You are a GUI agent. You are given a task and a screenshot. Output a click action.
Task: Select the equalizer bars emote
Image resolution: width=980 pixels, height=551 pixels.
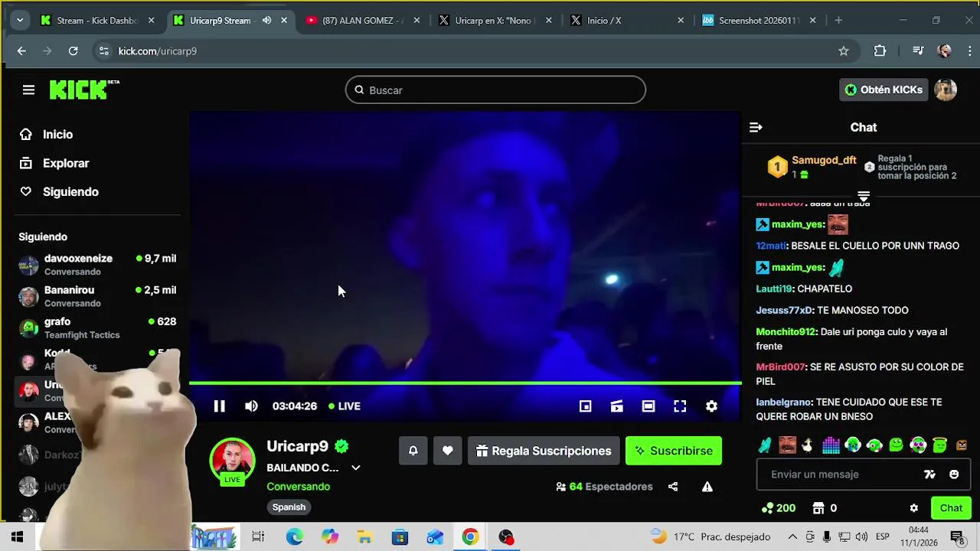[x=831, y=445]
